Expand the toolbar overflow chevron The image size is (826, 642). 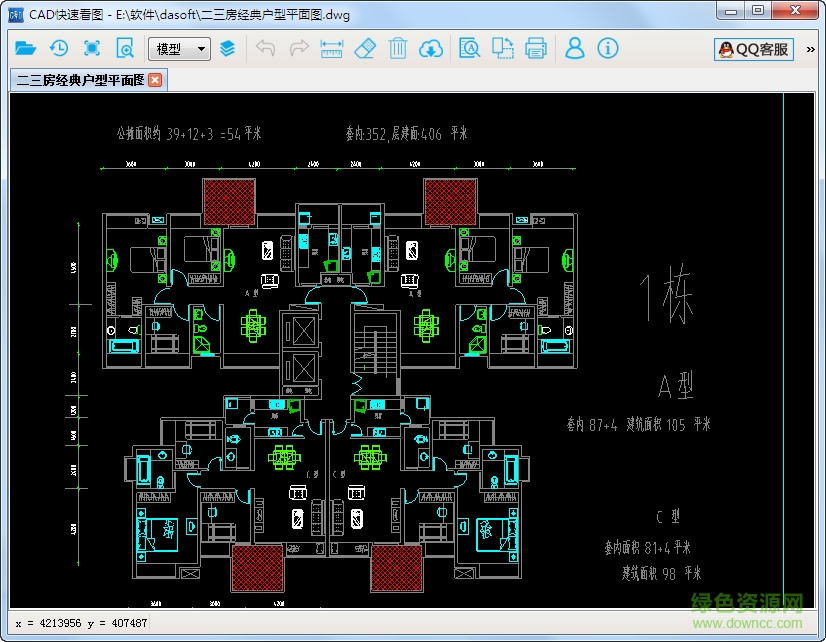pos(811,48)
